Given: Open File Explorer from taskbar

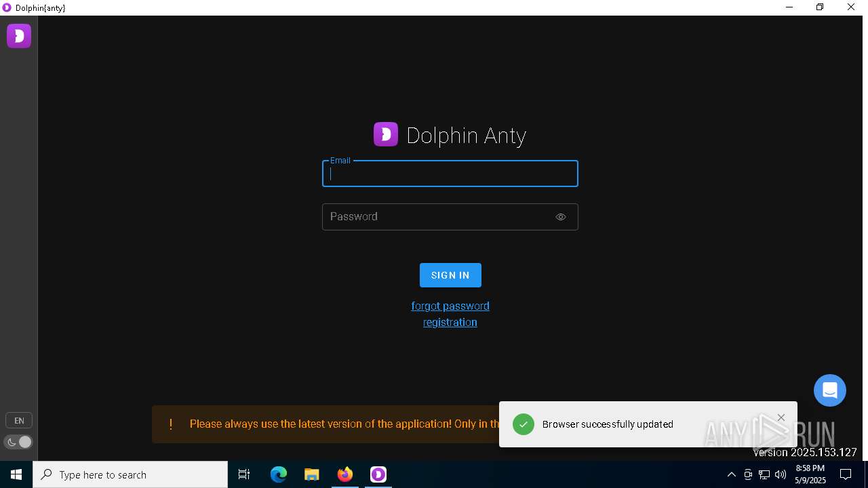Looking at the screenshot, I should (x=312, y=474).
